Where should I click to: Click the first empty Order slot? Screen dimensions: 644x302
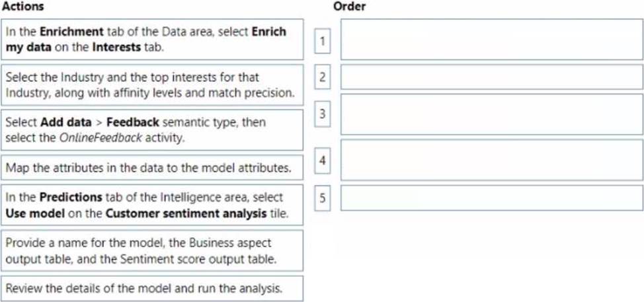[492, 40]
